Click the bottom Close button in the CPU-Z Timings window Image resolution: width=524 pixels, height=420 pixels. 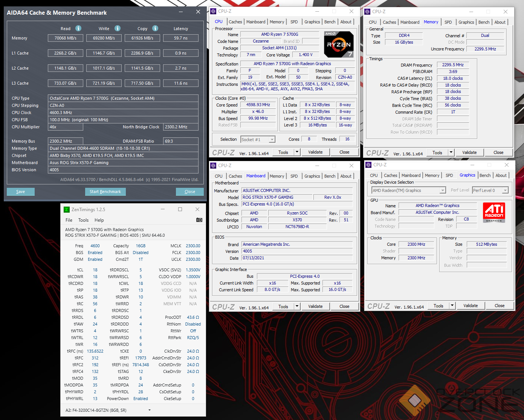point(498,152)
